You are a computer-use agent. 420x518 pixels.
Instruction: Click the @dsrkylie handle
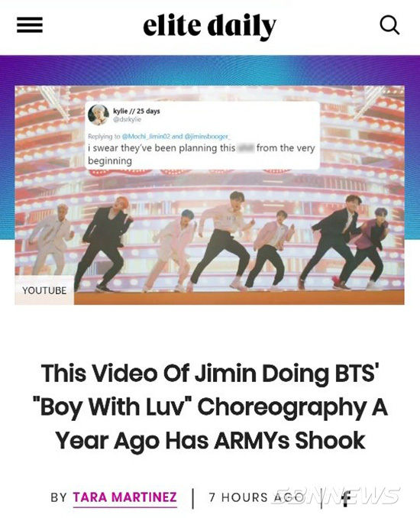pos(127,120)
